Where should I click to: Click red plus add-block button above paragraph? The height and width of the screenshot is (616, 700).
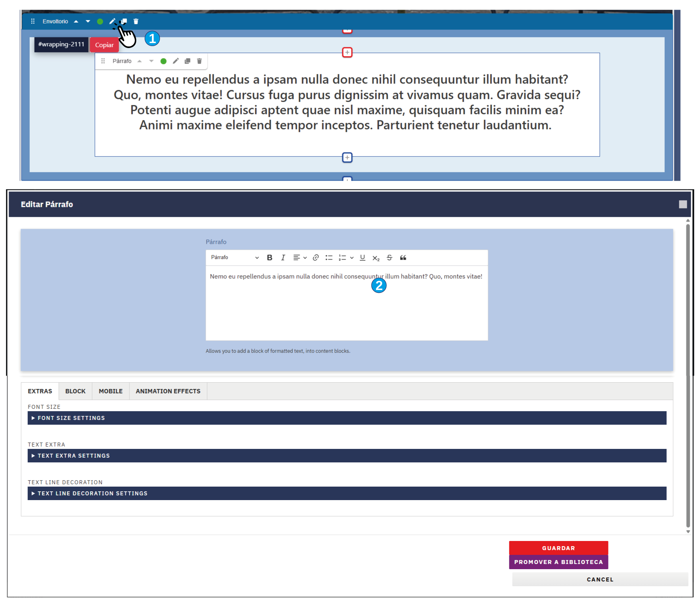[x=347, y=52]
